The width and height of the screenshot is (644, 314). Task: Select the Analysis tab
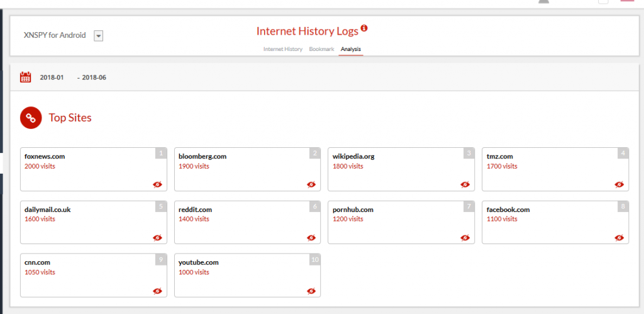pos(351,49)
